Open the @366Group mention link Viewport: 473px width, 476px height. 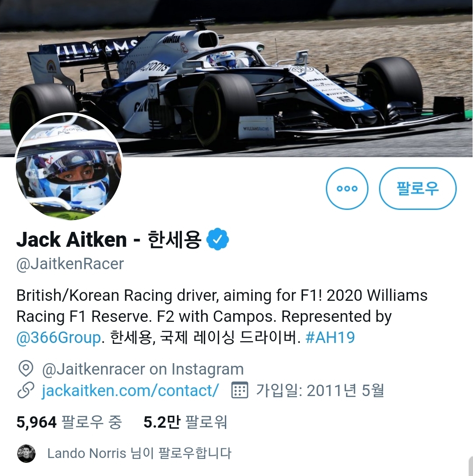[58, 338]
